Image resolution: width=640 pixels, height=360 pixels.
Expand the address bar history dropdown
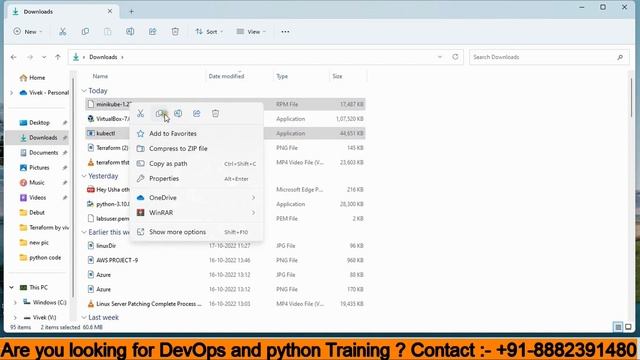(x=440, y=57)
